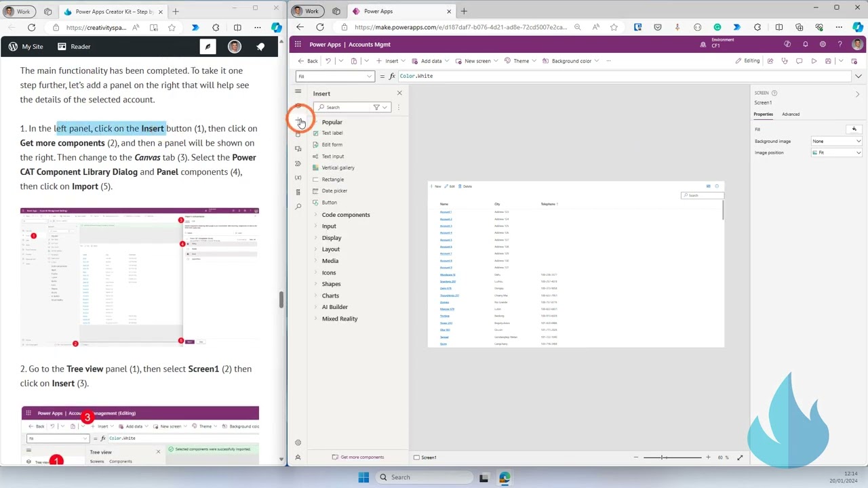Click the fit to window icon

[740, 457]
